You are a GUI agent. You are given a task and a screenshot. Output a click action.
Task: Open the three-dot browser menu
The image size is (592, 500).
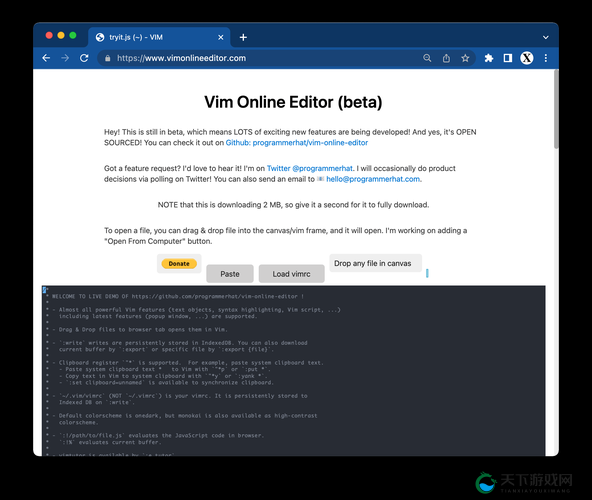coord(546,58)
